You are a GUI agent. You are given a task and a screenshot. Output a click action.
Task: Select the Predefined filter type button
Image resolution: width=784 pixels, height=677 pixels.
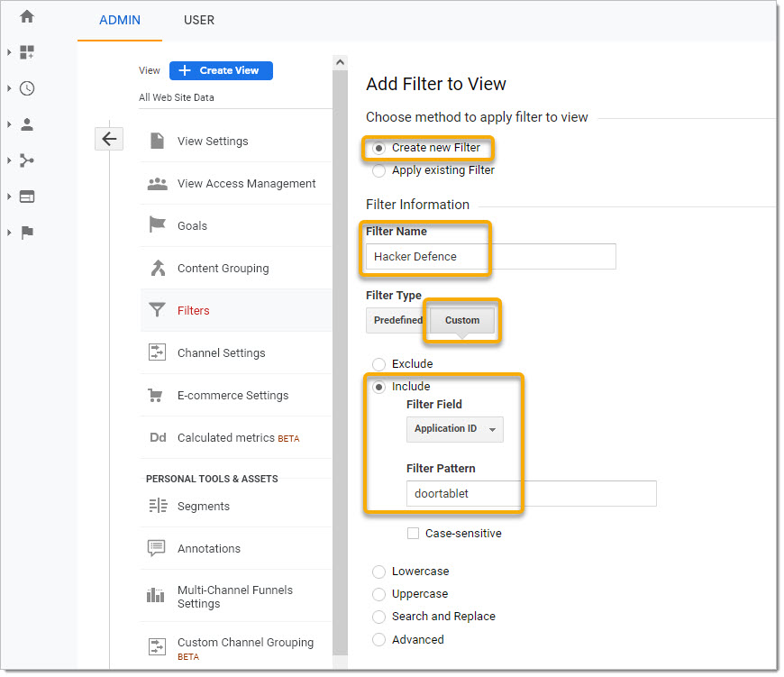point(398,320)
